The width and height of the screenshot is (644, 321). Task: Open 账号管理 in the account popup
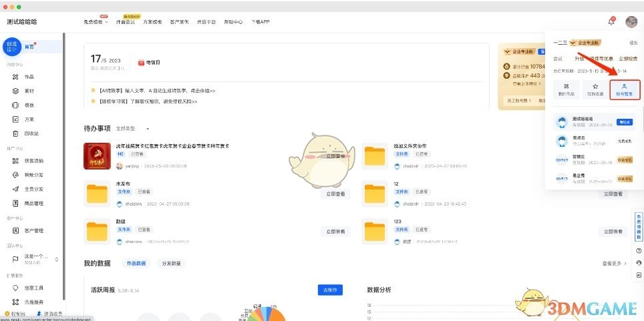625,89
